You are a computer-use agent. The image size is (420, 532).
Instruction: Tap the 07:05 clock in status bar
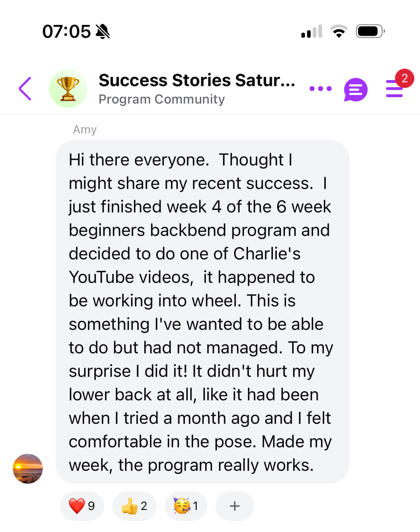tap(66, 32)
